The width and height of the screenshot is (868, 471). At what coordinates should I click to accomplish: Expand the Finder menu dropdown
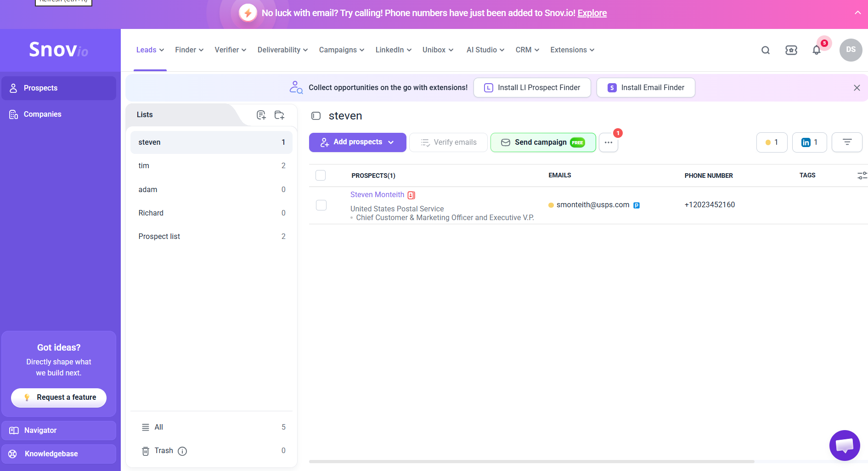coord(189,50)
